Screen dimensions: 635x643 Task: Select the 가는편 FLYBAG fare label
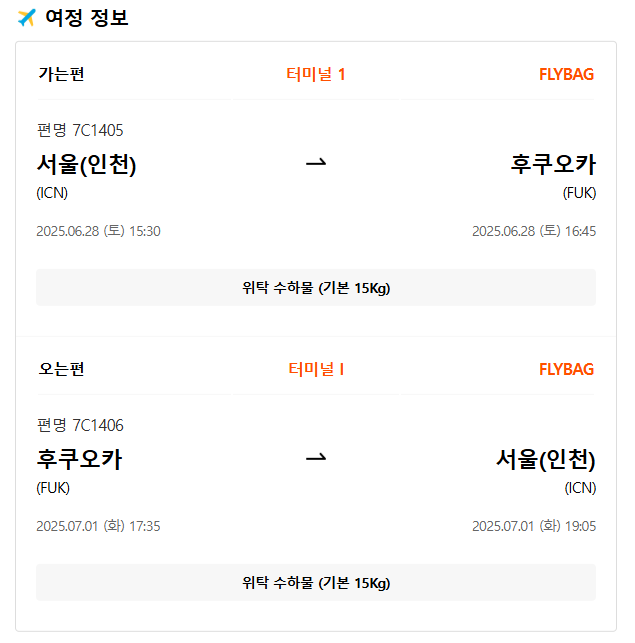(566, 74)
